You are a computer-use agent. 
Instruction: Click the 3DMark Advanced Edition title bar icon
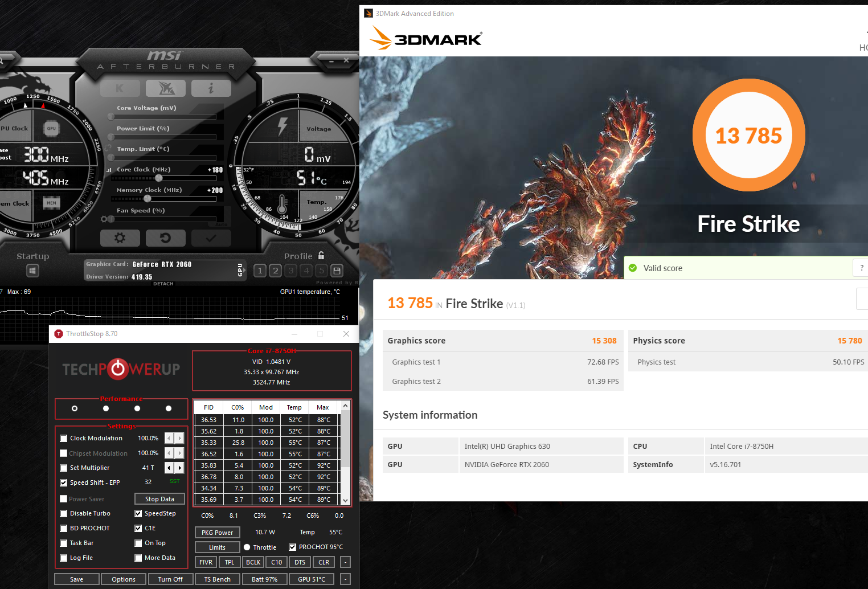tap(369, 13)
